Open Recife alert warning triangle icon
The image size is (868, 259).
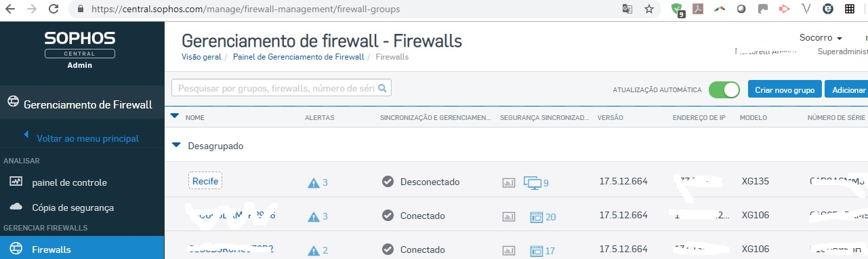(313, 182)
